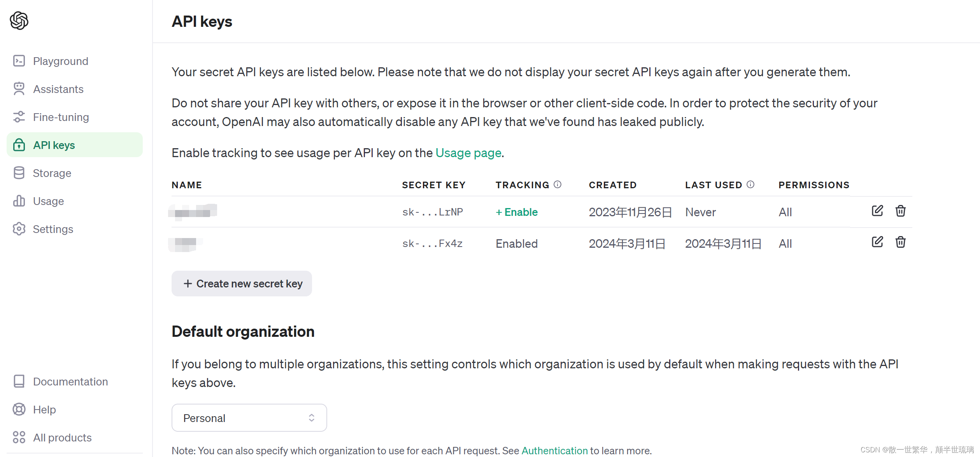Open Storage in sidebar
The width and height of the screenshot is (980, 457).
(x=75, y=173)
